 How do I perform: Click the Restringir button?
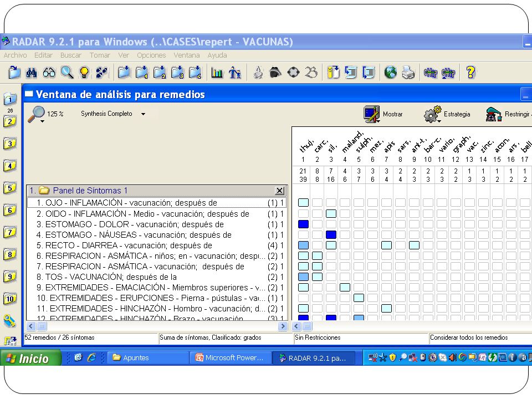[508, 114]
